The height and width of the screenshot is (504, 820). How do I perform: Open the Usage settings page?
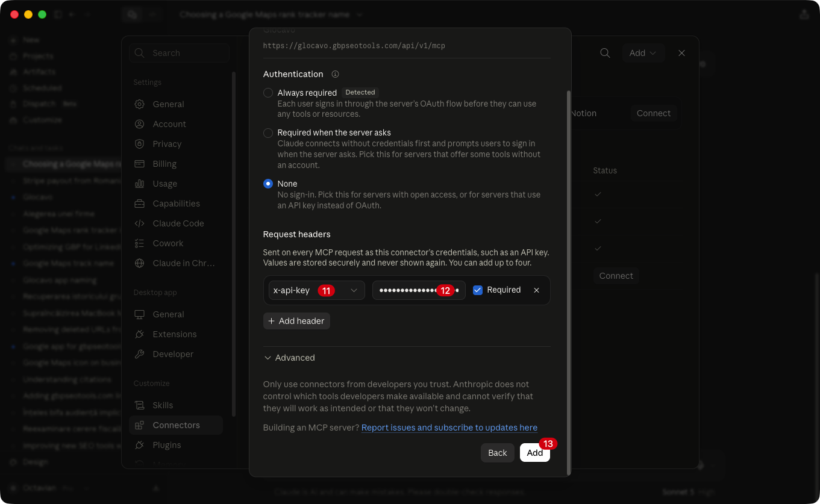(x=176, y=184)
